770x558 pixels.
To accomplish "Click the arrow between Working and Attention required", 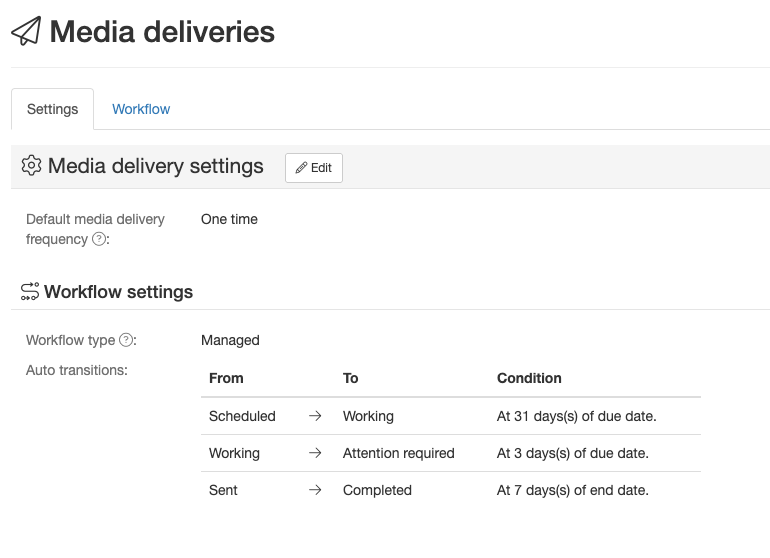I will click(315, 453).
